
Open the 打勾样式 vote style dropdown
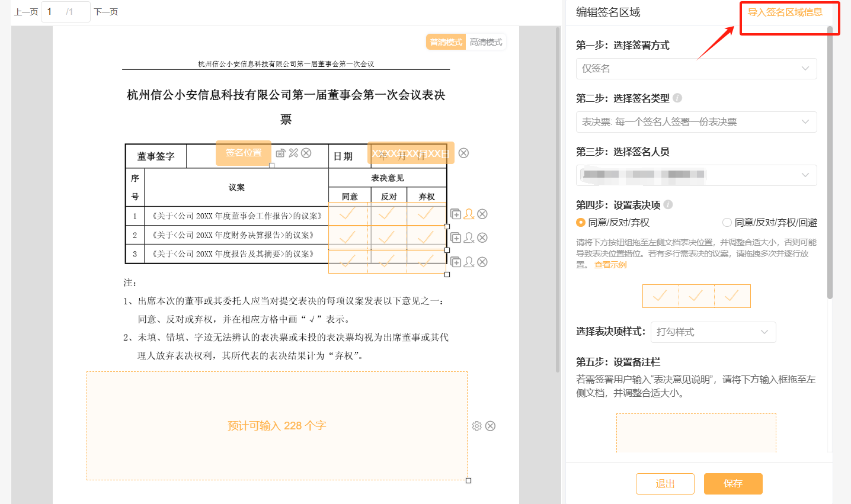click(713, 332)
